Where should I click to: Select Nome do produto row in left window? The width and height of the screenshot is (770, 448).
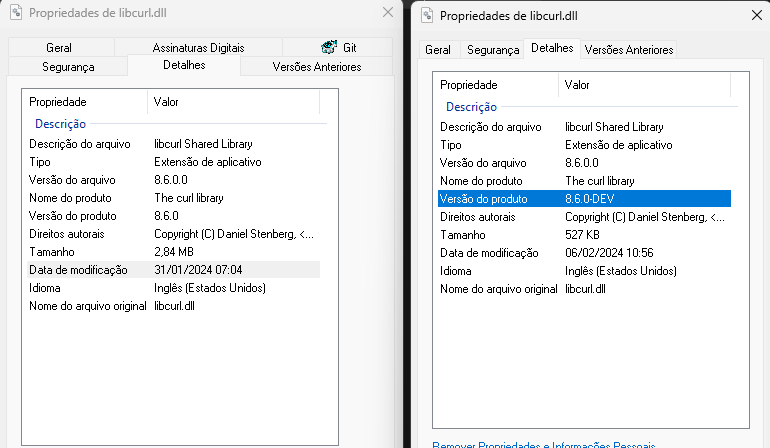click(x=173, y=198)
